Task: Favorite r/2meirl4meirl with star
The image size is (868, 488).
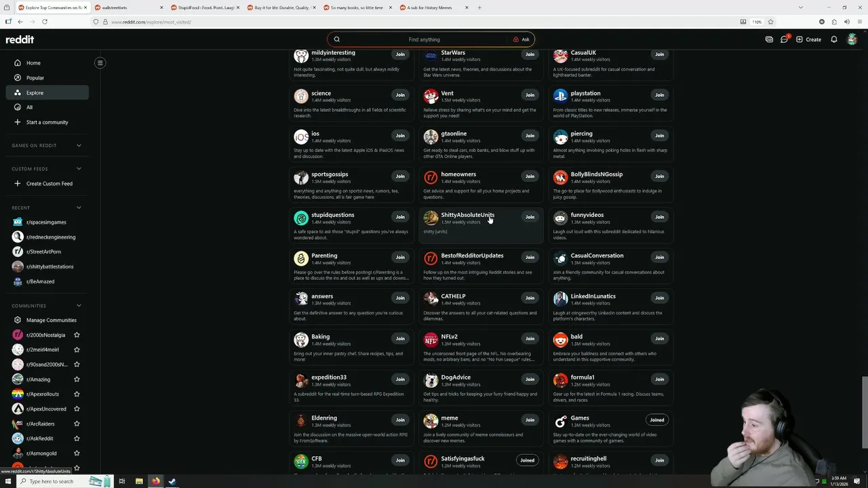Action: pos(77,350)
